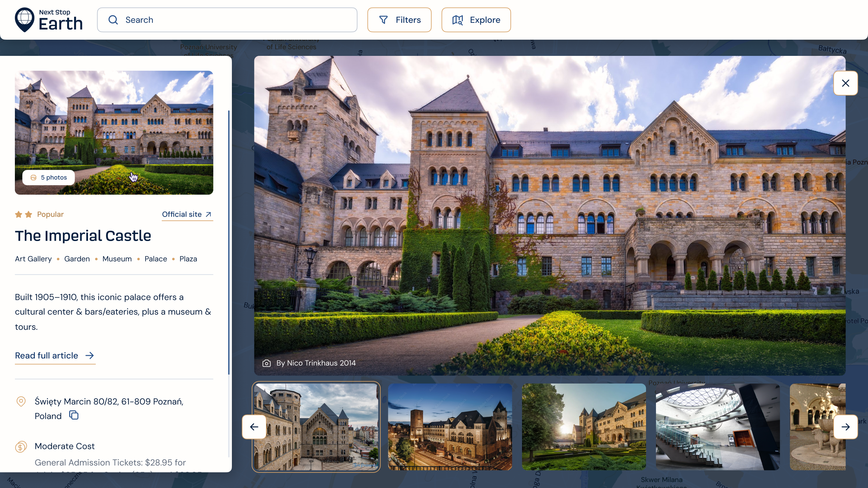The image size is (868, 488).
Task: Click the Święty Marcin address text
Action: 109,409
